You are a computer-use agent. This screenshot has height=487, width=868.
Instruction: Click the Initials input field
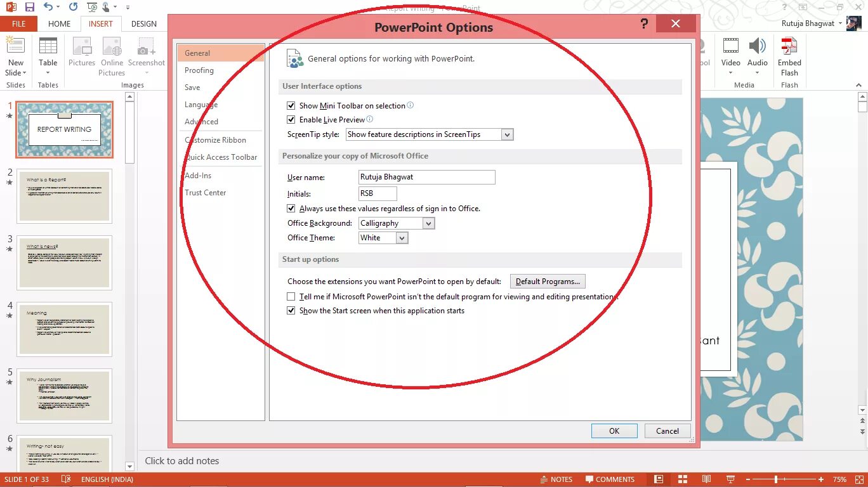coord(378,193)
